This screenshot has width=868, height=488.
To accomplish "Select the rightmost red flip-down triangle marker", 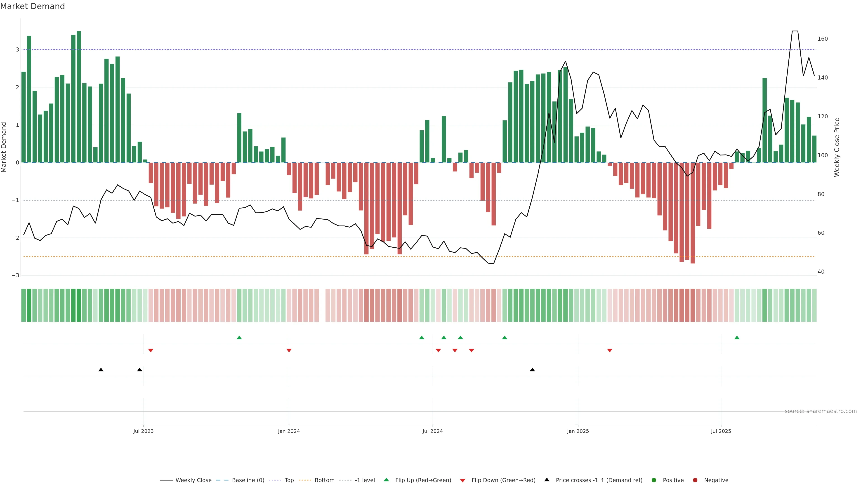I will point(610,350).
